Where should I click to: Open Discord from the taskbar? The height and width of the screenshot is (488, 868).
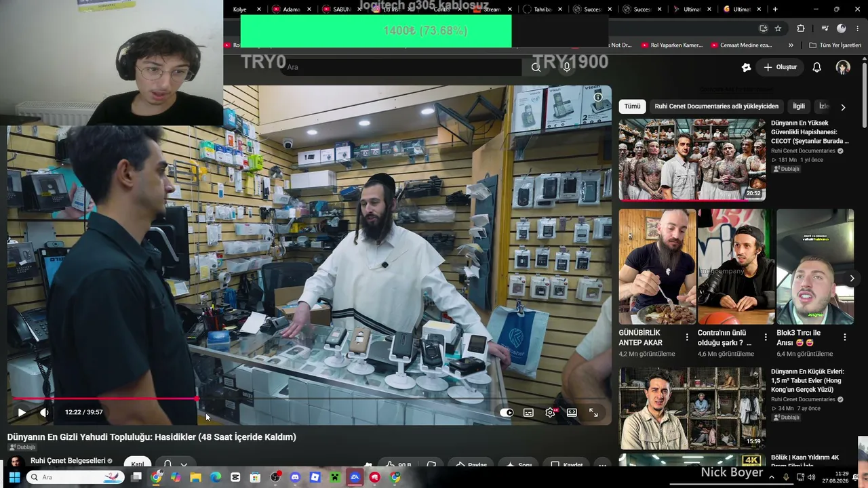tap(295, 477)
